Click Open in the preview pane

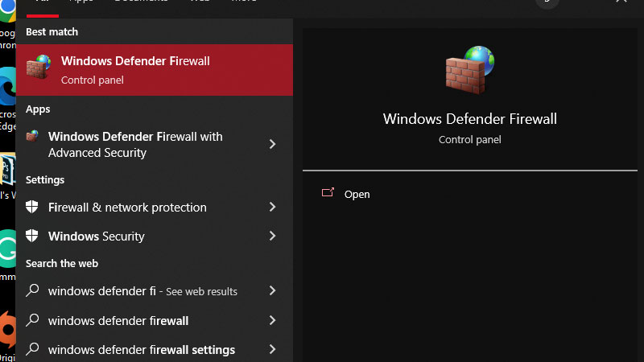click(x=357, y=194)
